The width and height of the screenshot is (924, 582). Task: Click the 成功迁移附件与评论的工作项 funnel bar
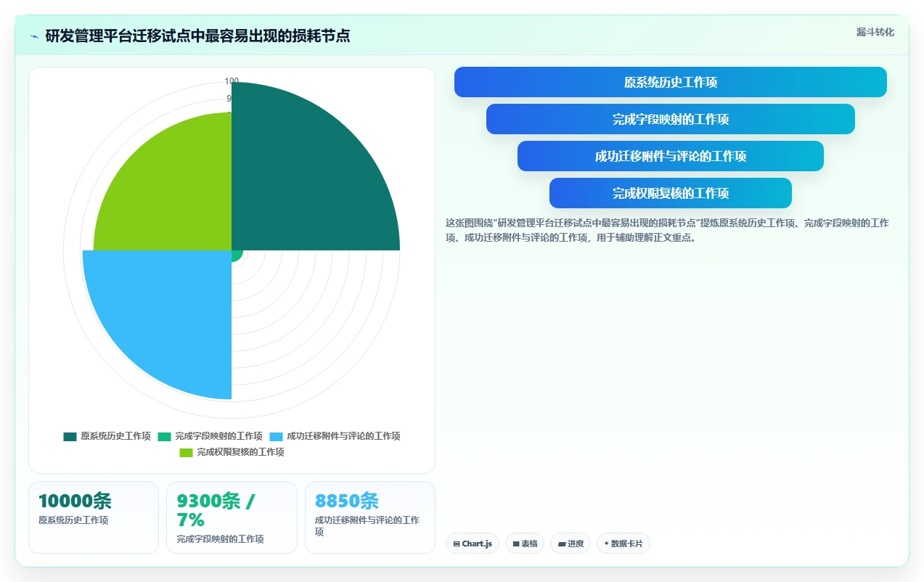pyautogui.click(x=671, y=156)
